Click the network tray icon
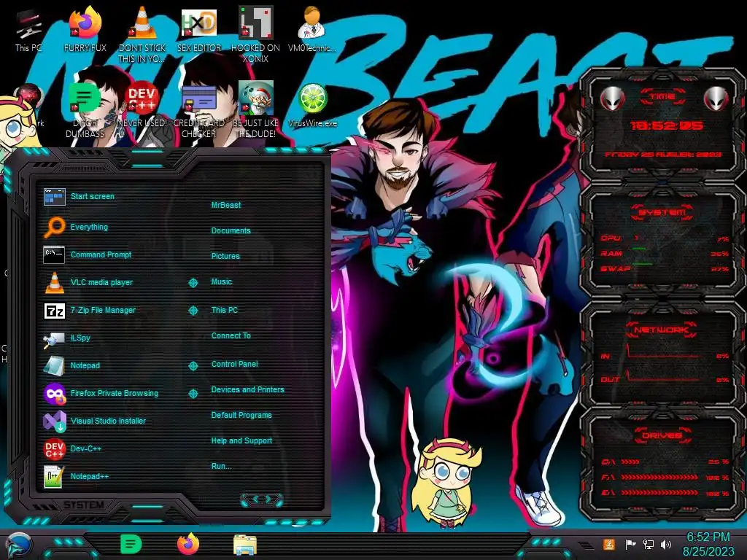Screen dimensions: 747x560 pos(649,544)
